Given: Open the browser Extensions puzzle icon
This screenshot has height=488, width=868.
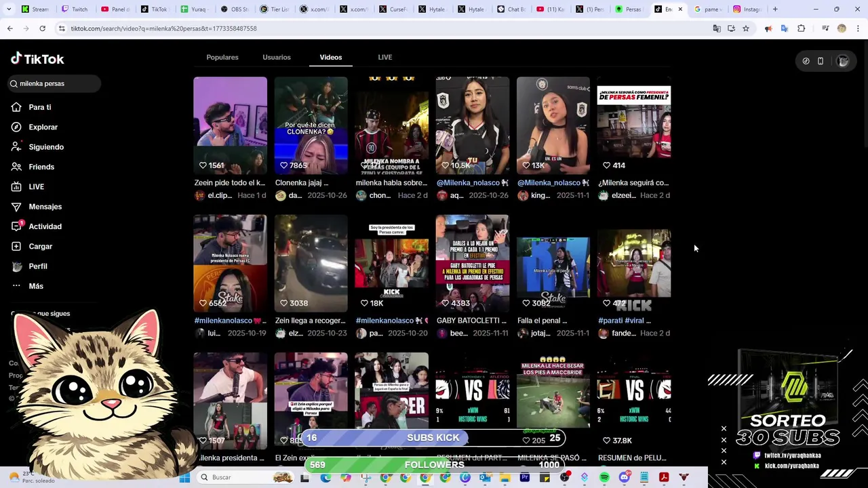Looking at the screenshot, I should (802, 28).
